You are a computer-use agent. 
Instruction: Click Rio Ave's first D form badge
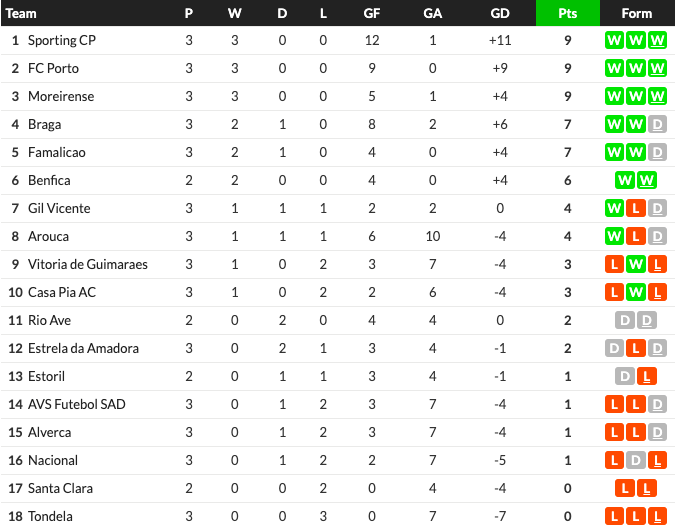(625, 321)
